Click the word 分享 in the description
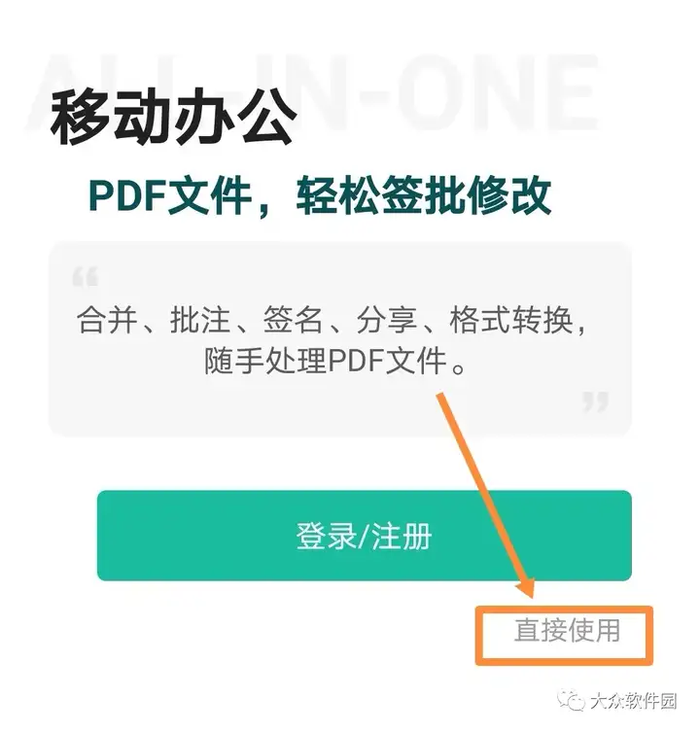This screenshot has height=732, width=700. 387,320
